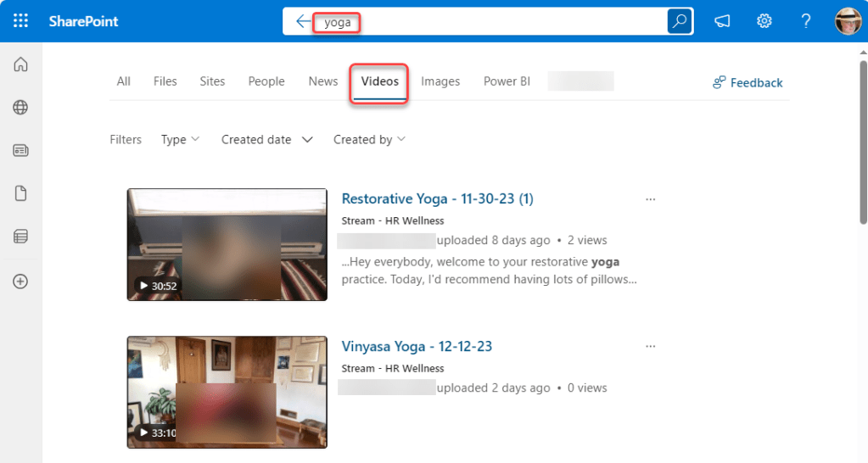Open Restorative Yoga - 11-30-23 (1) link
The height and width of the screenshot is (463, 868).
(x=437, y=198)
